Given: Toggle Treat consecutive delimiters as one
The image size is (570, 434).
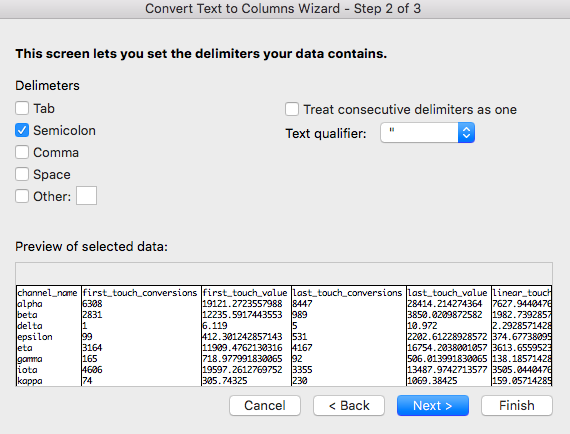Looking at the screenshot, I should (292, 109).
